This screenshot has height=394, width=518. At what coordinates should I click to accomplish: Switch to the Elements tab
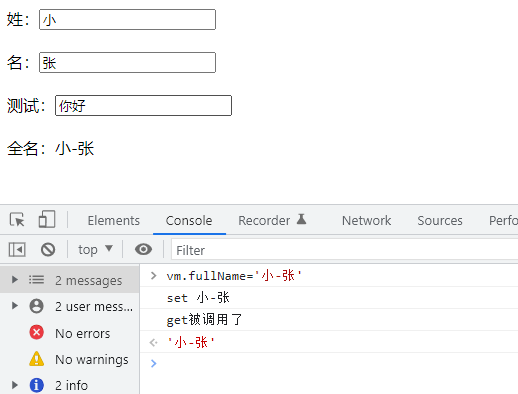click(114, 220)
